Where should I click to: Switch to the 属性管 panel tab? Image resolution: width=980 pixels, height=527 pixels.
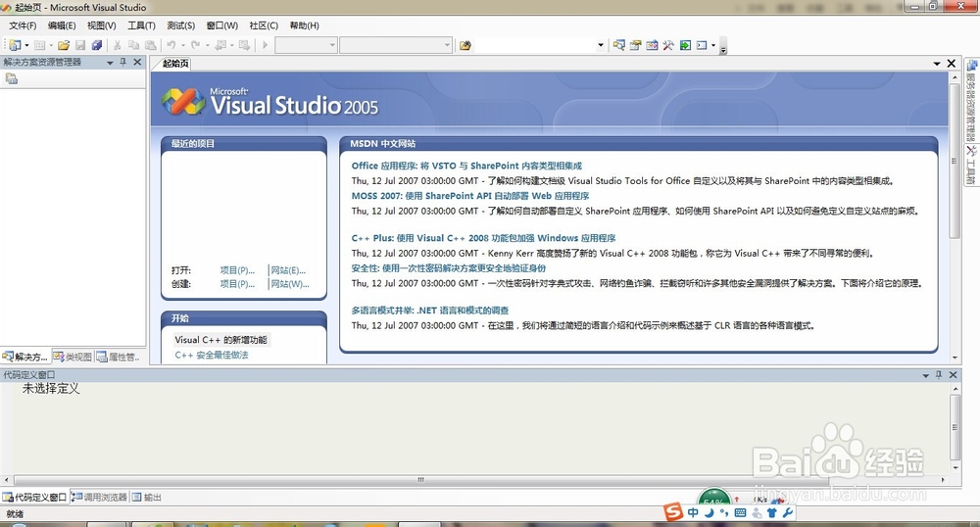119,357
